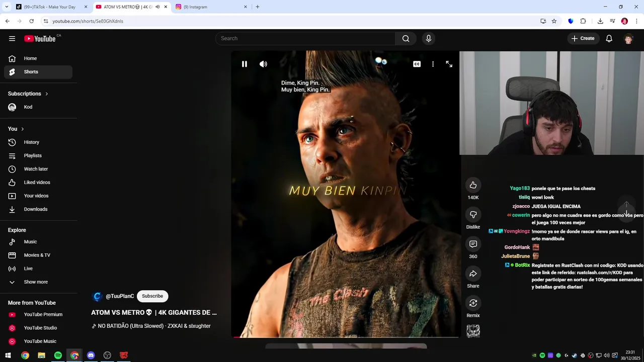Open @TuuPlanC channel avatar
The image size is (644, 362).
point(98,297)
